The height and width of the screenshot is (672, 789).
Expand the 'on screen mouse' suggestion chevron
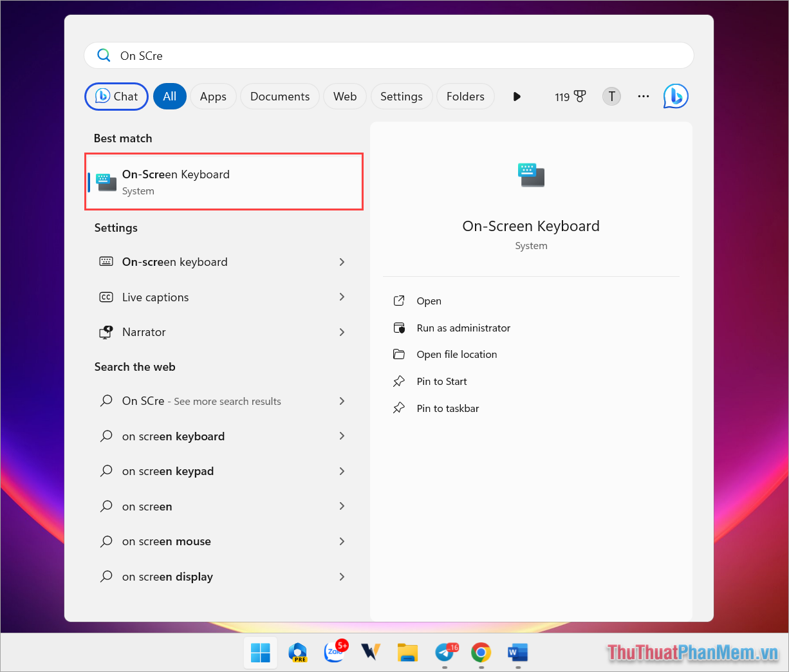click(342, 541)
